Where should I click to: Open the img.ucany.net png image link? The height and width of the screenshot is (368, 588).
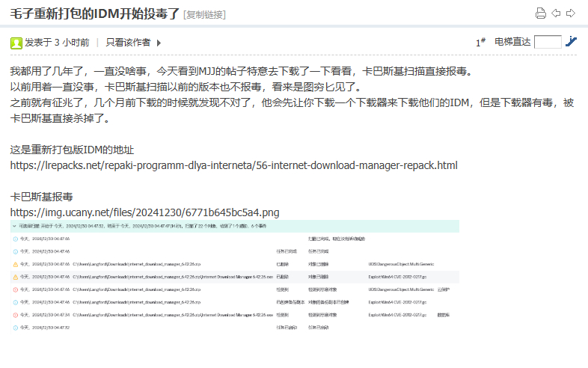pos(144,212)
